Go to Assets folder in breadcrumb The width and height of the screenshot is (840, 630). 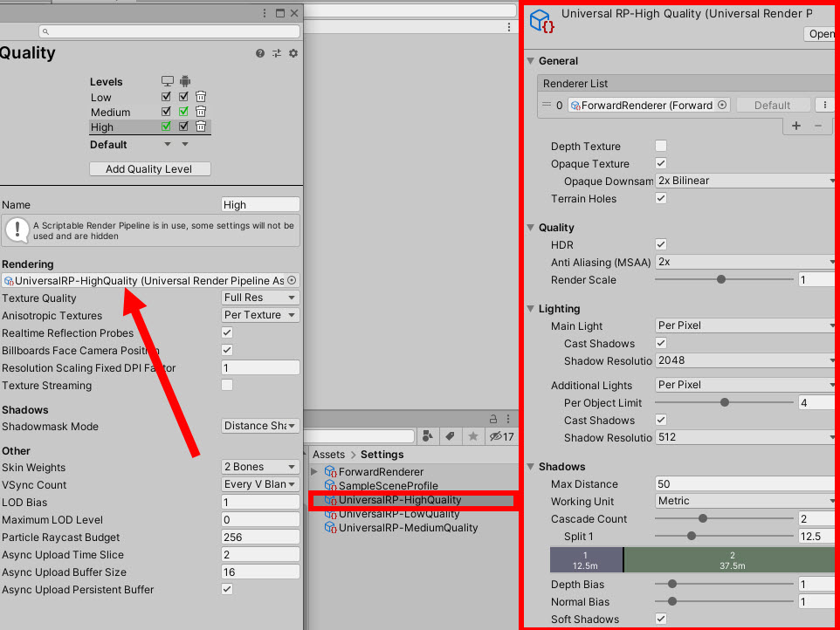pos(329,455)
